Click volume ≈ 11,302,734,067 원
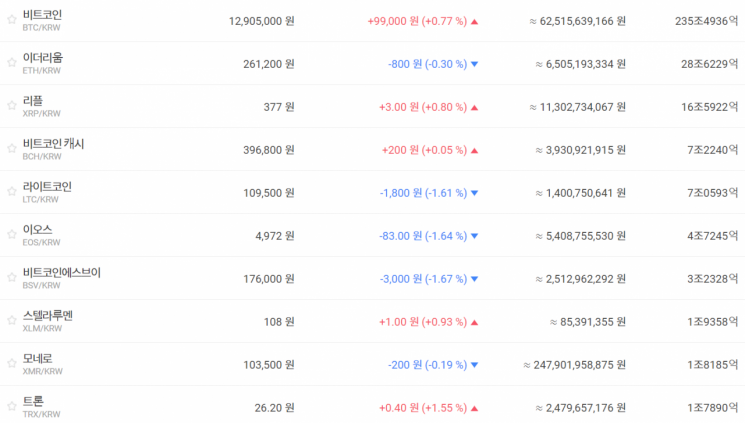Viewport: 745px width, 423px height. pyautogui.click(x=578, y=107)
